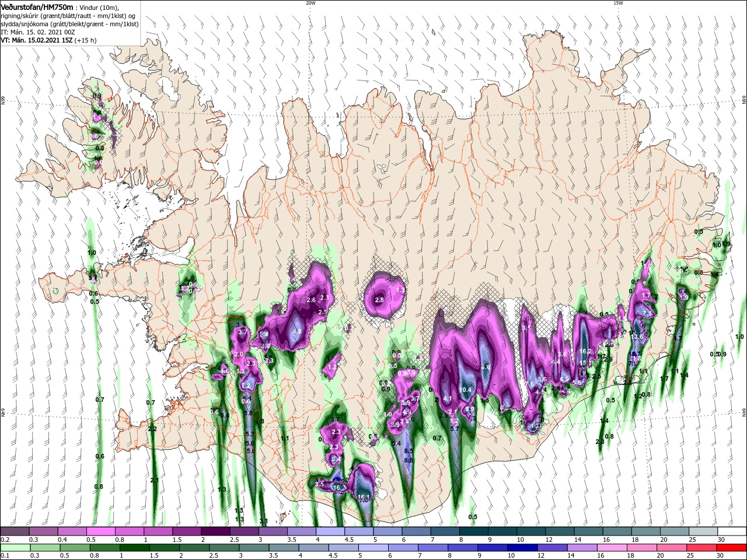The width and height of the screenshot is (747, 560).
Task: Click the 4.6 precipitation value on the map
Action: (x=225, y=371)
